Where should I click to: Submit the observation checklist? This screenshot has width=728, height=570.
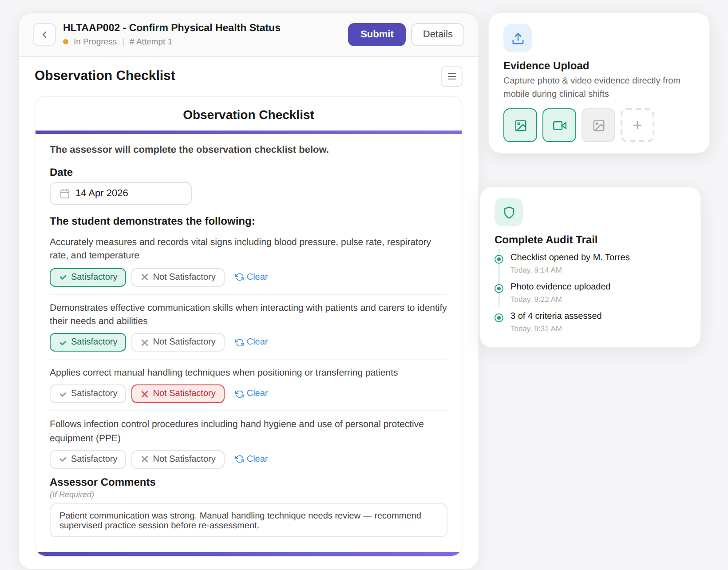click(x=377, y=35)
